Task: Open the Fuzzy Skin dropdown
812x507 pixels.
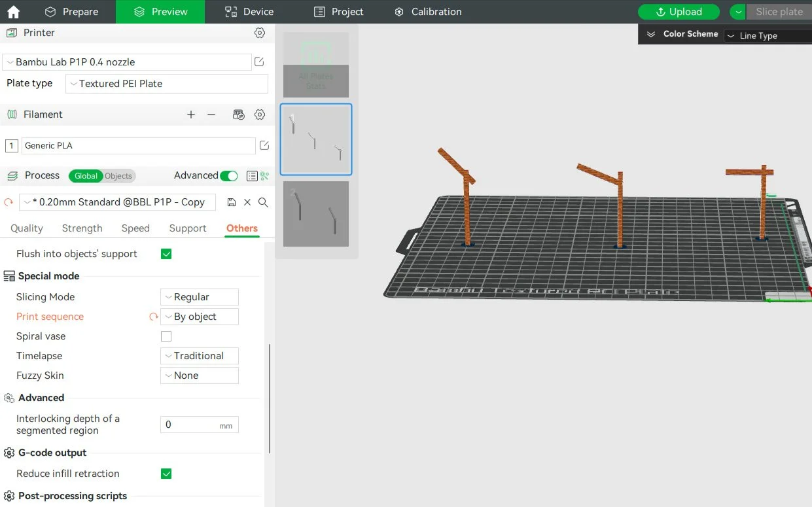Action: [x=200, y=376]
